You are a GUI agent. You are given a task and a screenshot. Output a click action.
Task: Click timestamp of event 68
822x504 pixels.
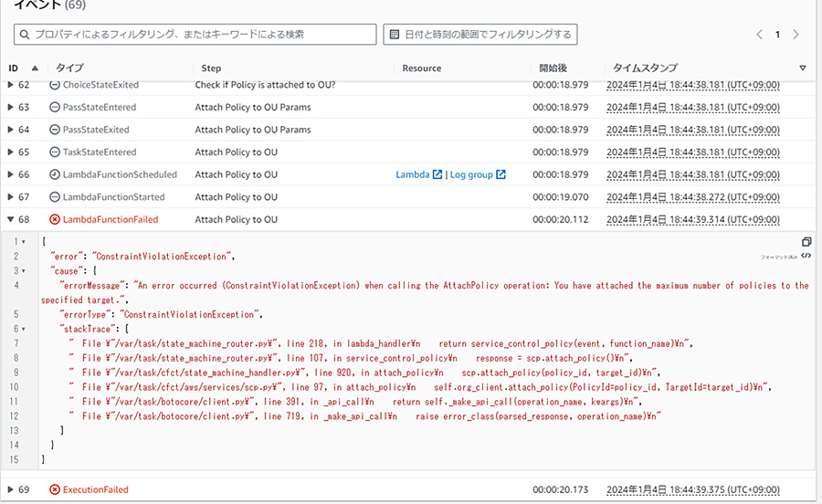pos(693,220)
